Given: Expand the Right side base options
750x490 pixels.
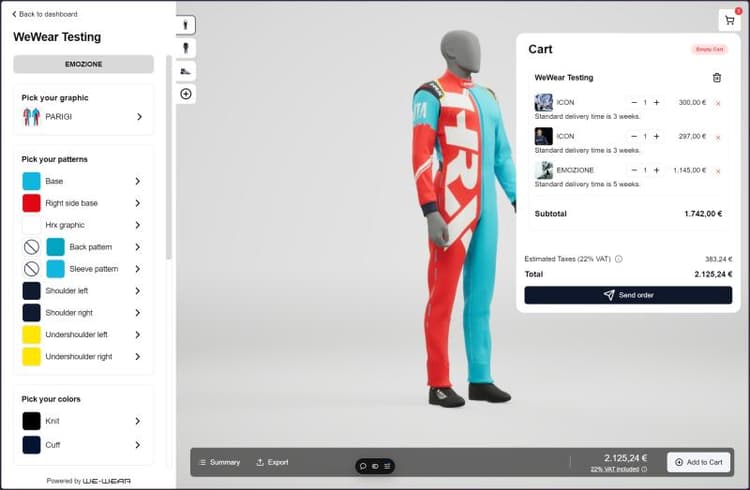Looking at the screenshot, I should click(x=138, y=203).
